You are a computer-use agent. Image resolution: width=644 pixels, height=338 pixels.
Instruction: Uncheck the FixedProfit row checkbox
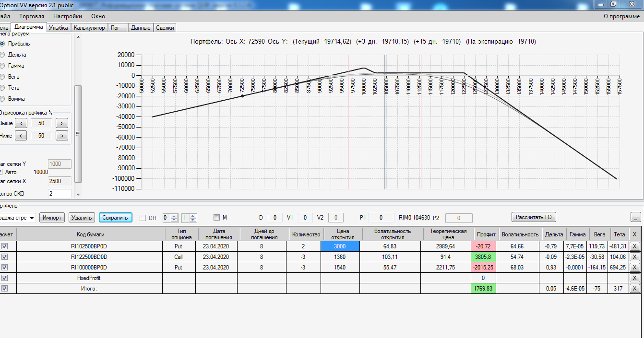[x=5, y=278]
